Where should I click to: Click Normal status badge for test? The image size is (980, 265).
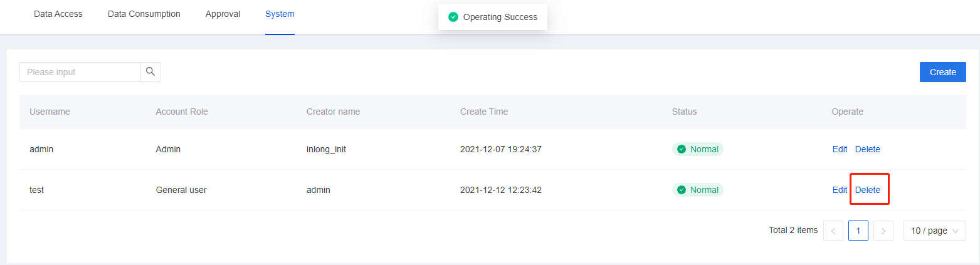[x=698, y=190]
